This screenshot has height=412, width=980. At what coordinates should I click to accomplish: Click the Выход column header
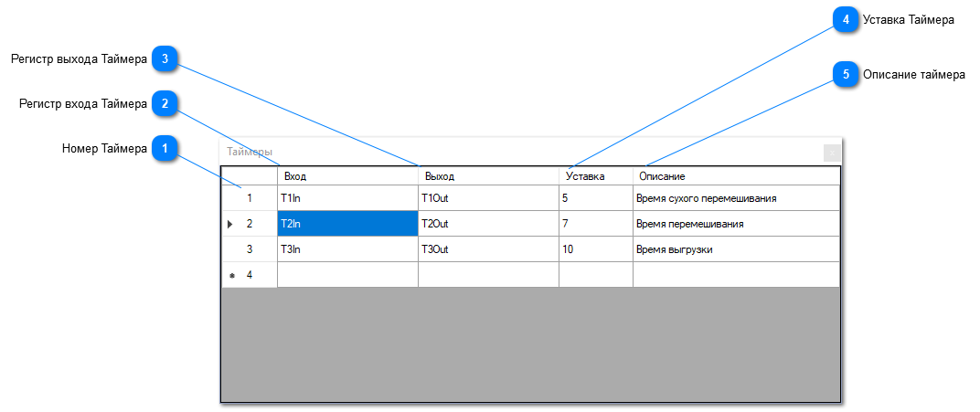[488, 176]
